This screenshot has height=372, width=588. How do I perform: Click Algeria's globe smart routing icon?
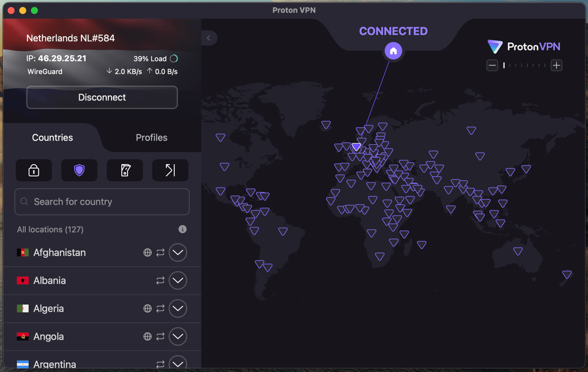[148, 309]
